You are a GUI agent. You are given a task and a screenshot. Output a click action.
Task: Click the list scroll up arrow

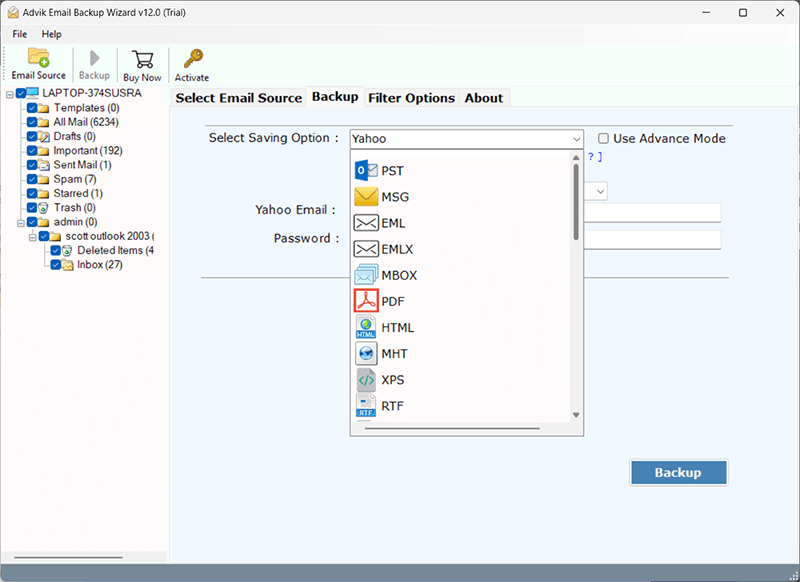(576, 158)
